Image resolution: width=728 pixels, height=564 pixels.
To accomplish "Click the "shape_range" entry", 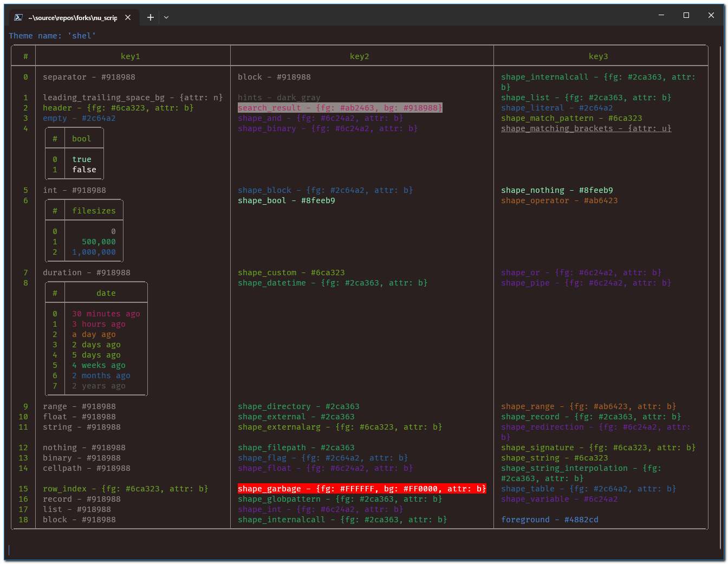I will [x=589, y=406].
